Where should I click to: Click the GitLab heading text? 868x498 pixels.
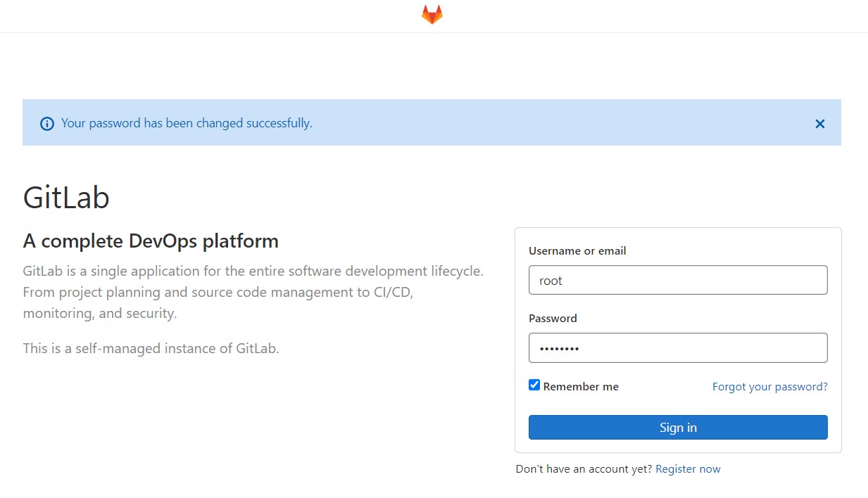66,198
